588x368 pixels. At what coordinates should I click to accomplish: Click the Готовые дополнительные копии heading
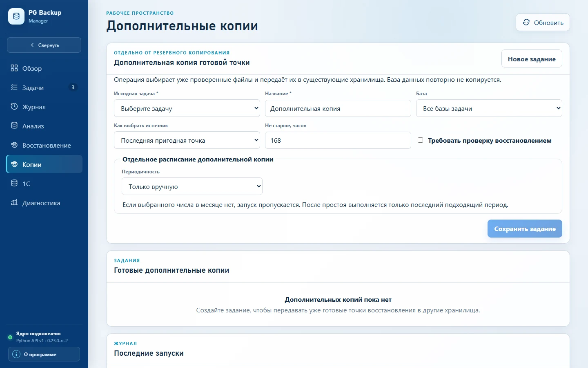pyautogui.click(x=171, y=270)
